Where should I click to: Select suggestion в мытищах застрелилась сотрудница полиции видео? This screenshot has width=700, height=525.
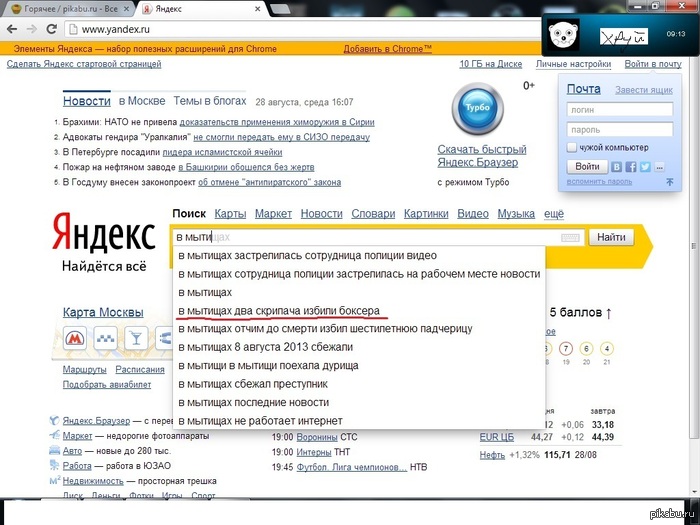pyautogui.click(x=359, y=256)
